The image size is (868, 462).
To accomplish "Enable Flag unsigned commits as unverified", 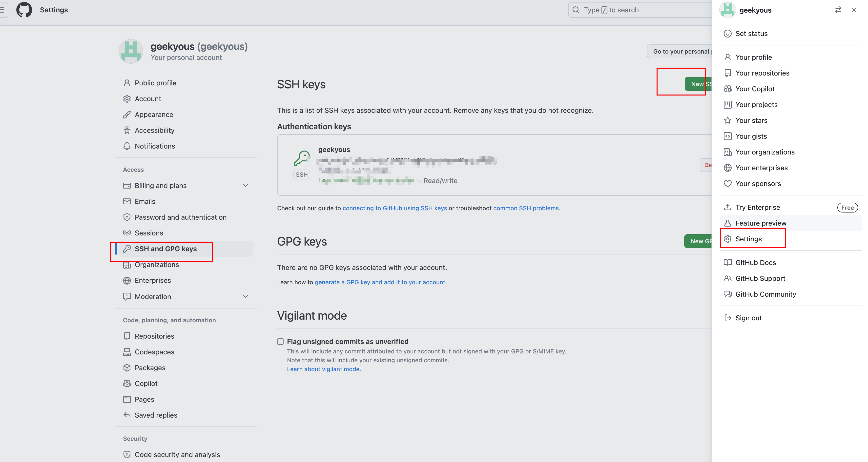I will point(280,342).
